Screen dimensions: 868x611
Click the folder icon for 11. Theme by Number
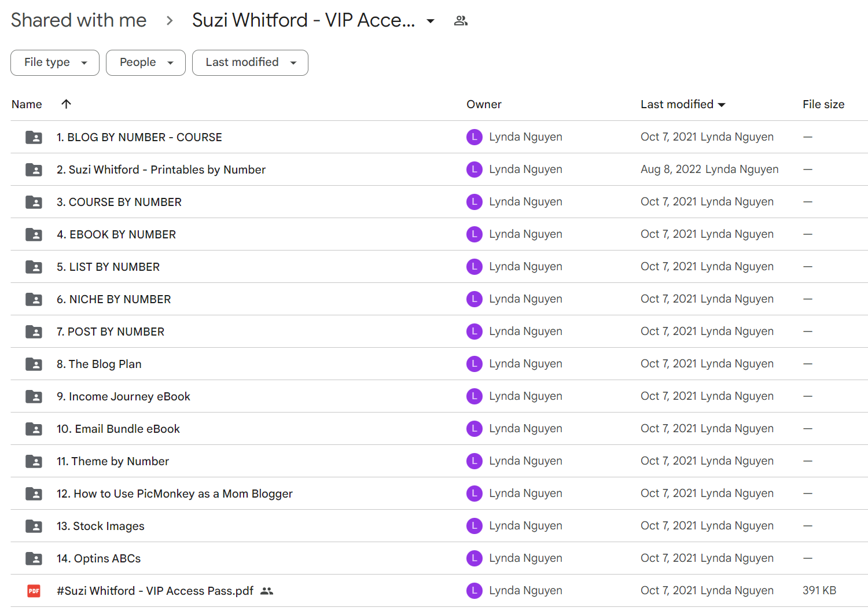point(34,461)
